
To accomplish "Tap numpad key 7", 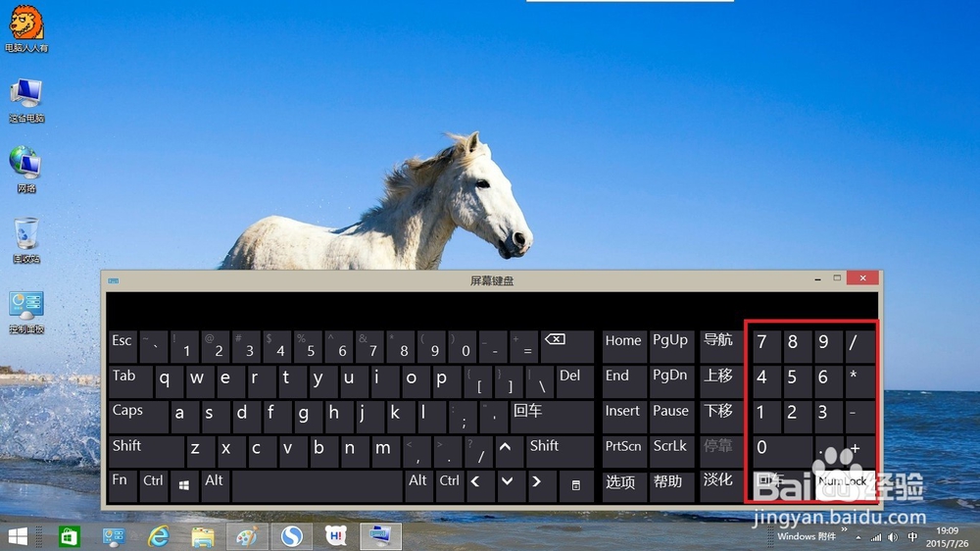I will (x=766, y=347).
